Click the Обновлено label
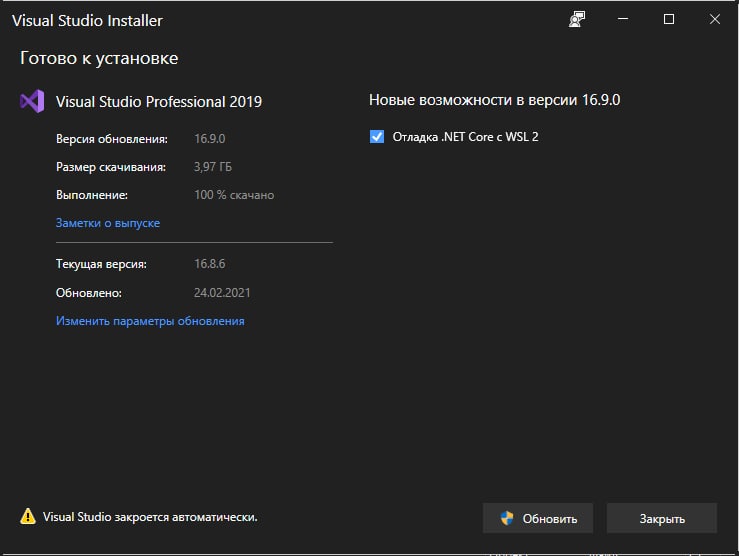The width and height of the screenshot is (739, 556). coord(89,293)
